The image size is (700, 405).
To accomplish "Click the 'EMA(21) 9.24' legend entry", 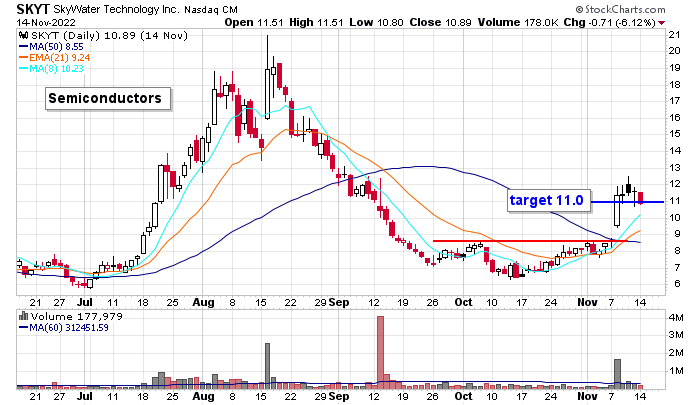I will click(54, 58).
